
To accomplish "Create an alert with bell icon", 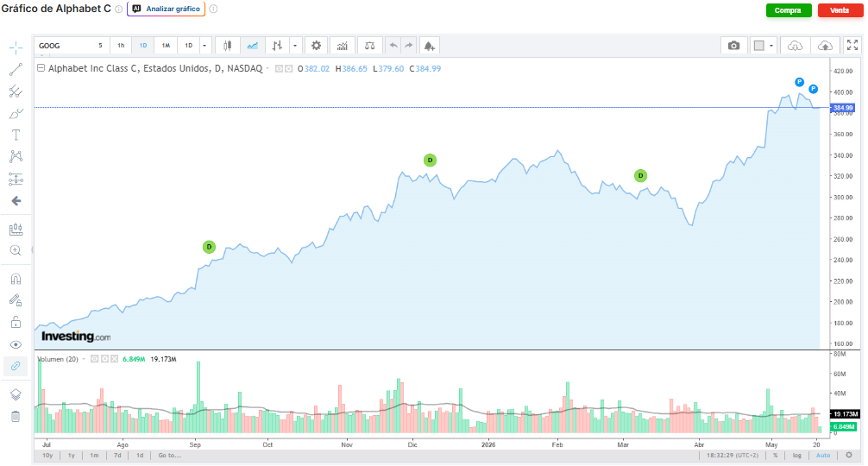I will pyautogui.click(x=430, y=46).
